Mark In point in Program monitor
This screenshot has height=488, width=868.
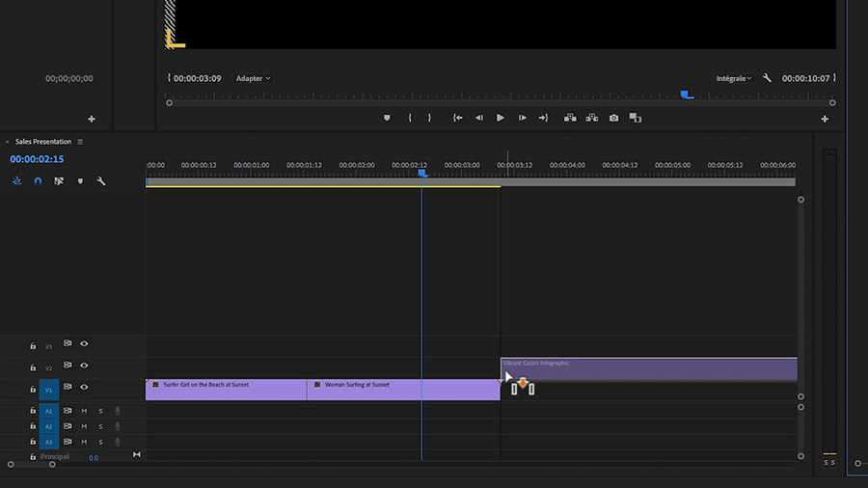point(410,118)
